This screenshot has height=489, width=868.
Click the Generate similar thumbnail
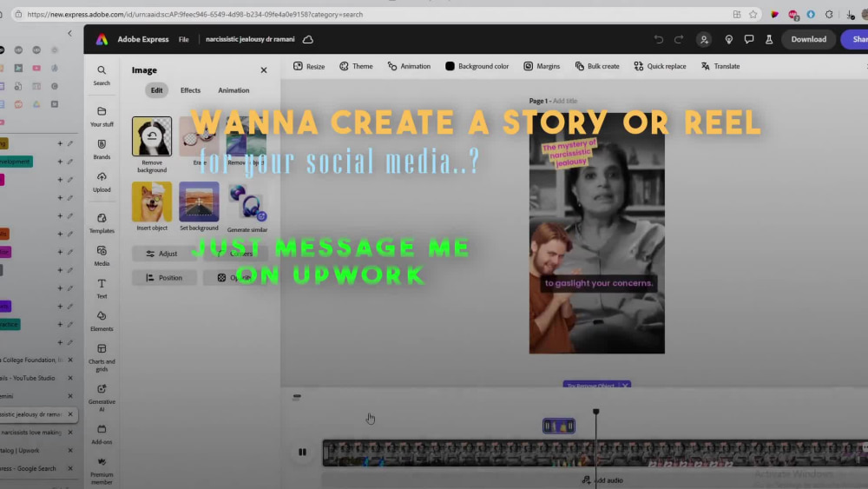click(x=247, y=202)
